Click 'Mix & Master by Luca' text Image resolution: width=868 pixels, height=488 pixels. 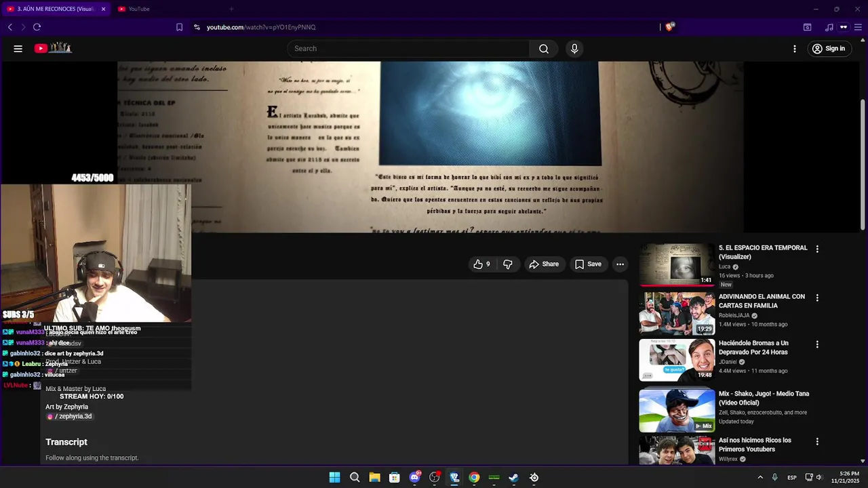(75, 389)
